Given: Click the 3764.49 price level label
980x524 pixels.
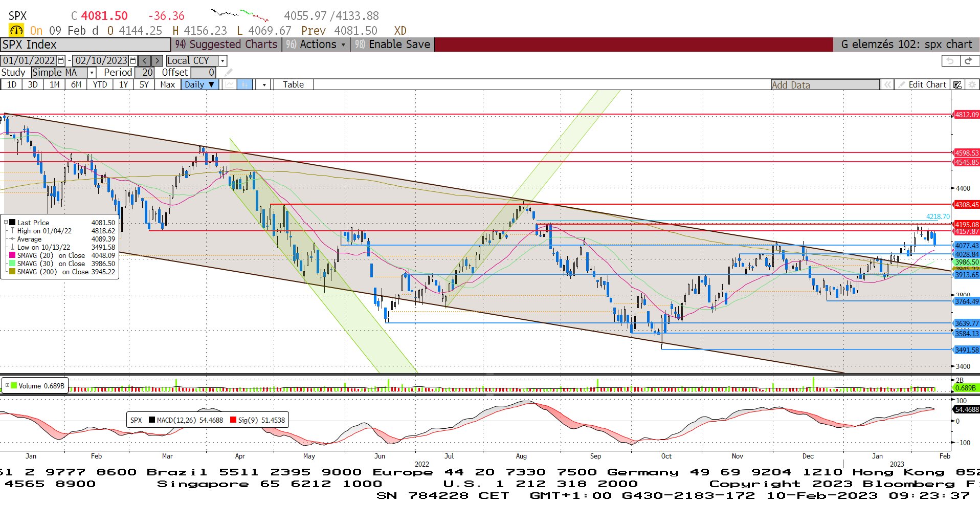Looking at the screenshot, I should pyautogui.click(x=967, y=301).
